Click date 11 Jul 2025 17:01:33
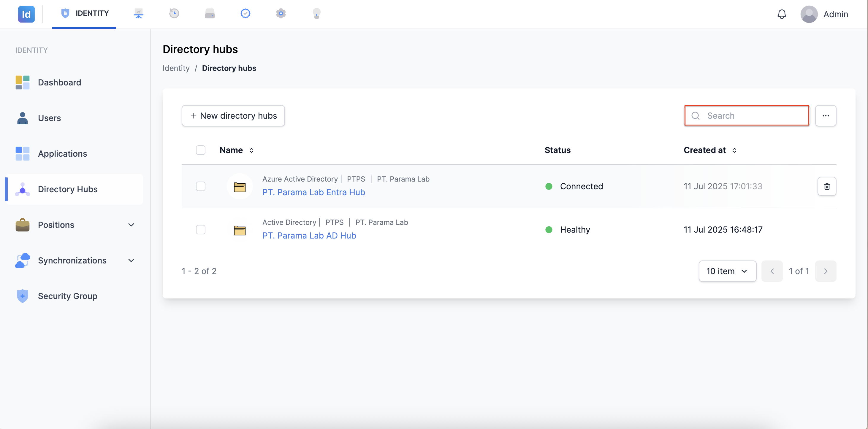 click(723, 186)
